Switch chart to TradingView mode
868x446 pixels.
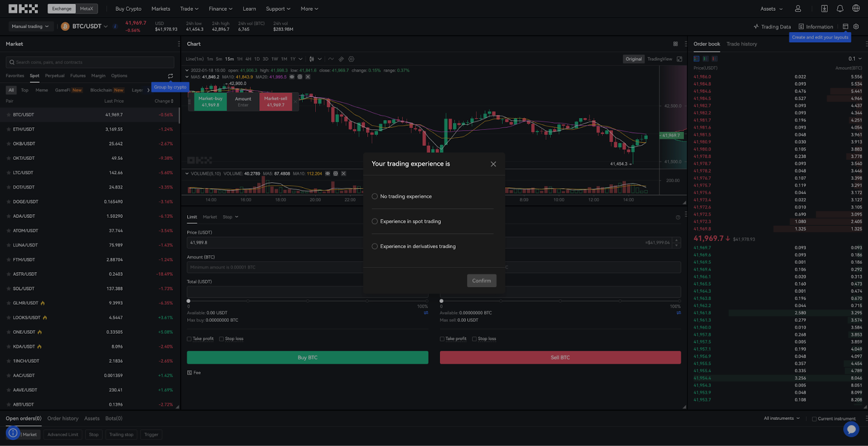click(660, 59)
